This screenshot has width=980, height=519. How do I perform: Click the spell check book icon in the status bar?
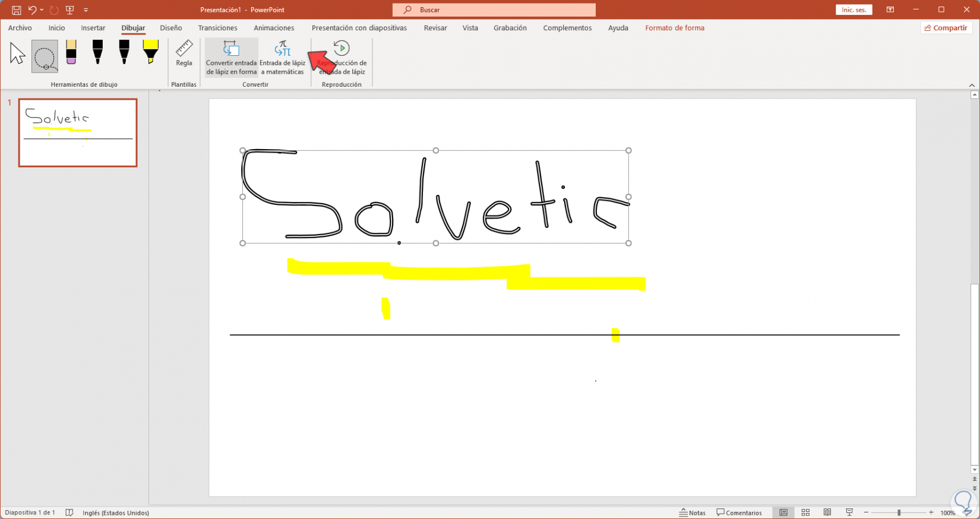[x=69, y=512]
